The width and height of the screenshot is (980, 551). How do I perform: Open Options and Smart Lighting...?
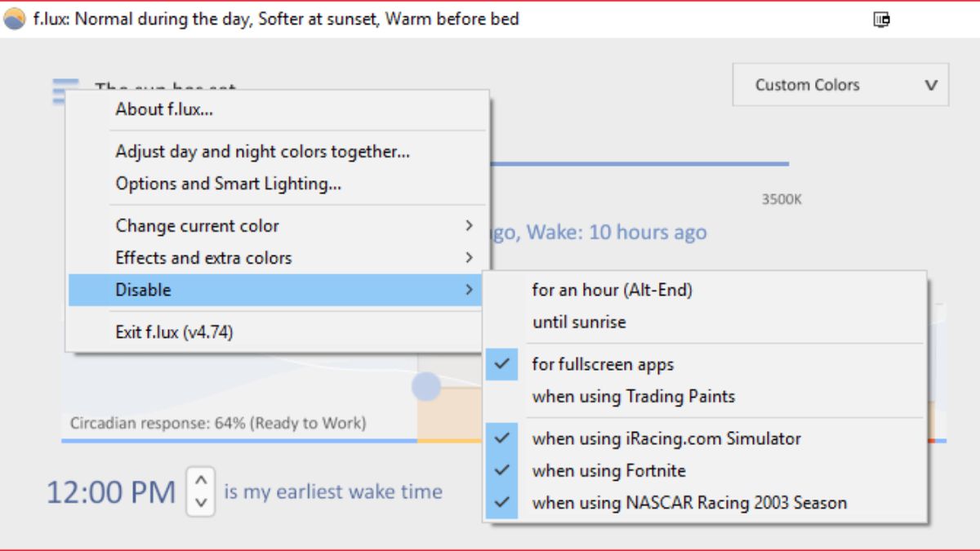tap(277, 184)
